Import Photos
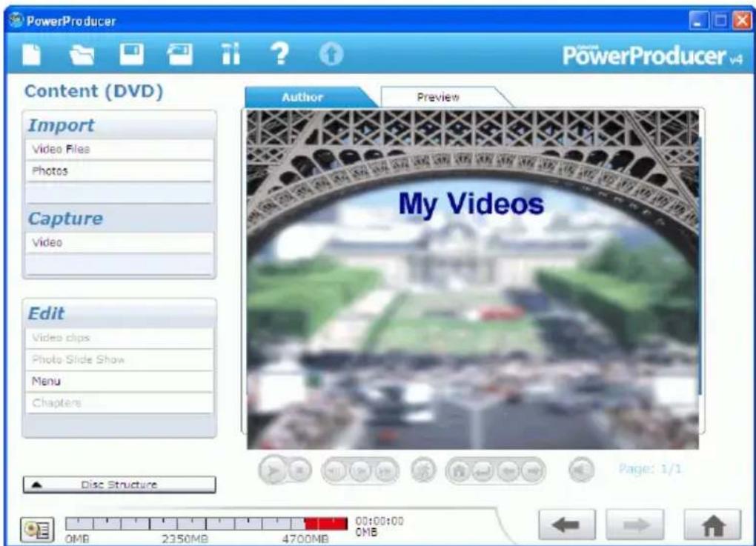 tap(119, 171)
